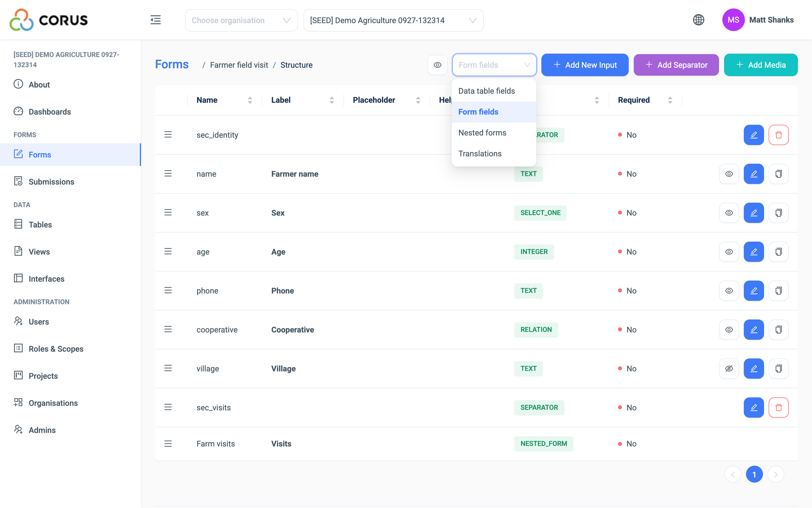The image size is (812, 508).
Task: Click the drag handle of age row
Action: point(168,251)
